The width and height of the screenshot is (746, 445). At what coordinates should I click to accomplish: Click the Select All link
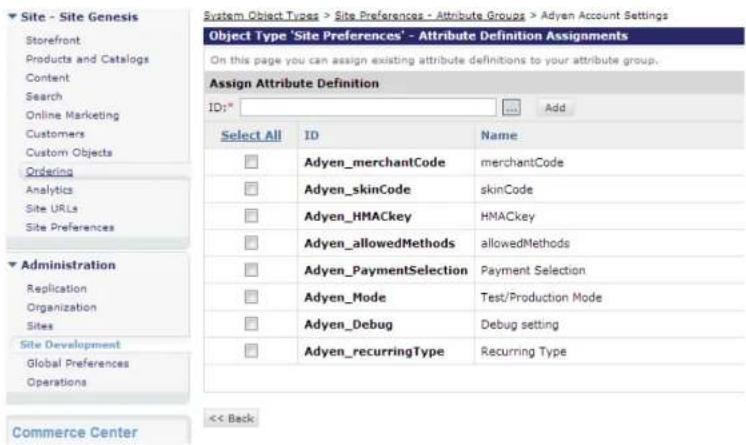coord(251,136)
